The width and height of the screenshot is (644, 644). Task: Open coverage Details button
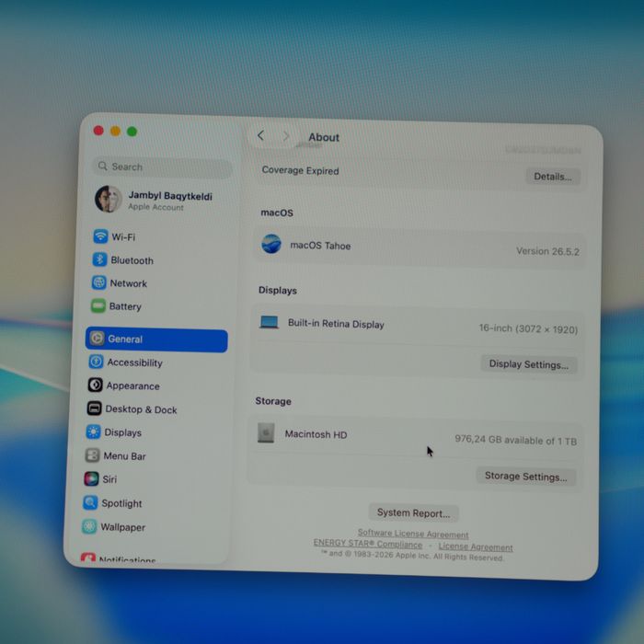(x=553, y=177)
